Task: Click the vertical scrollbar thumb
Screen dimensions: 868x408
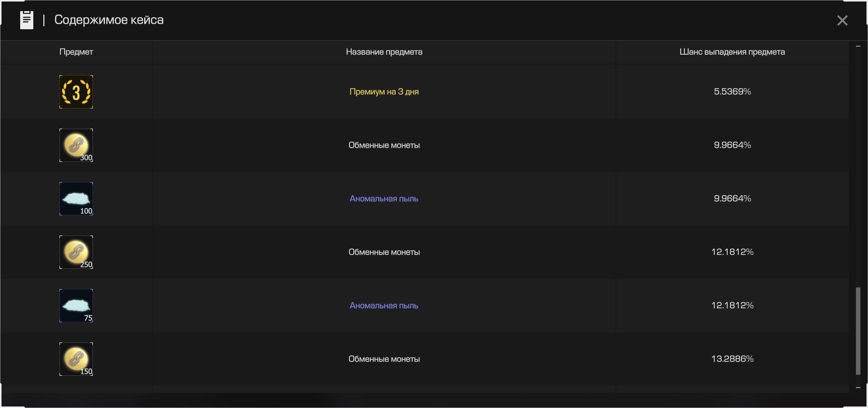Action: 858,331
